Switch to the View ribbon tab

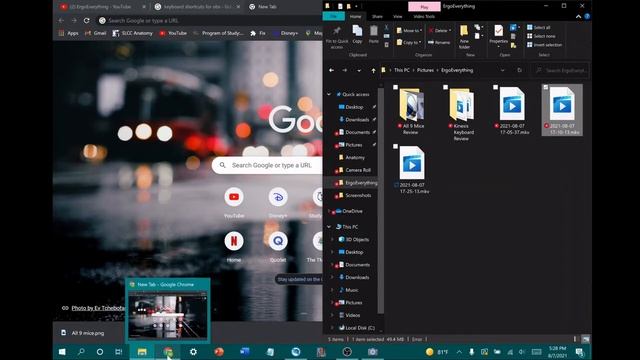(398, 16)
